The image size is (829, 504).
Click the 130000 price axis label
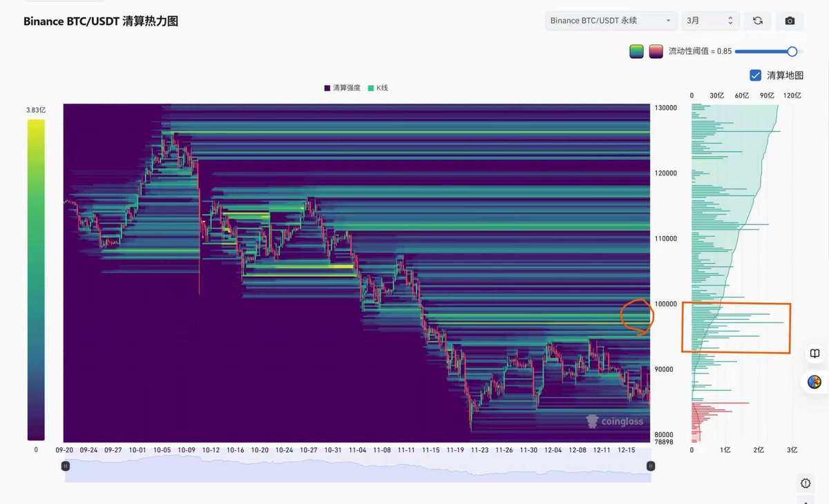pos(666,108)
